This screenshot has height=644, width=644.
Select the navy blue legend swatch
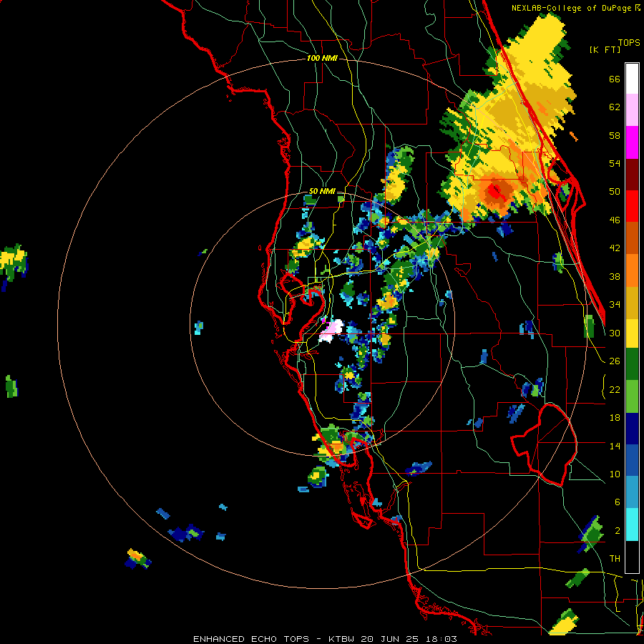(632, 429)
